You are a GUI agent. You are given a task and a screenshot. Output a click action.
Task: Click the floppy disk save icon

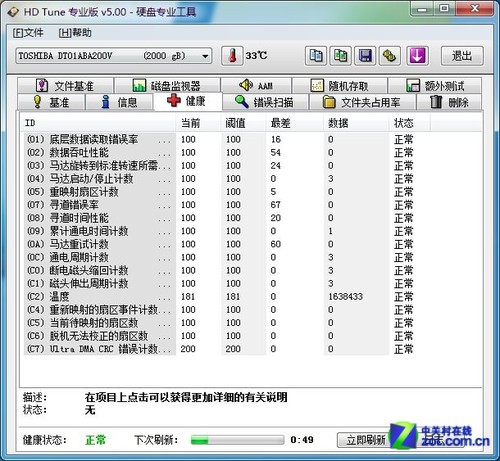click(x=365, y=56)
